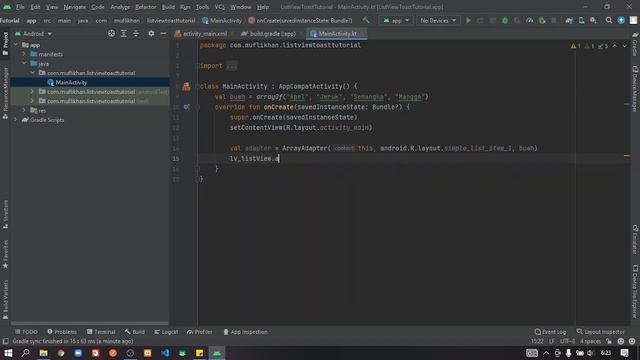Click the blue IDE updates icon
This screenshot has width=640, height=360.
point(621,20)
